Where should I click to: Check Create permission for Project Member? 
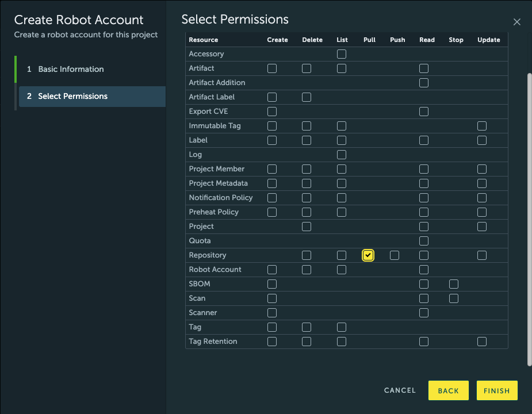coord(272,168)
